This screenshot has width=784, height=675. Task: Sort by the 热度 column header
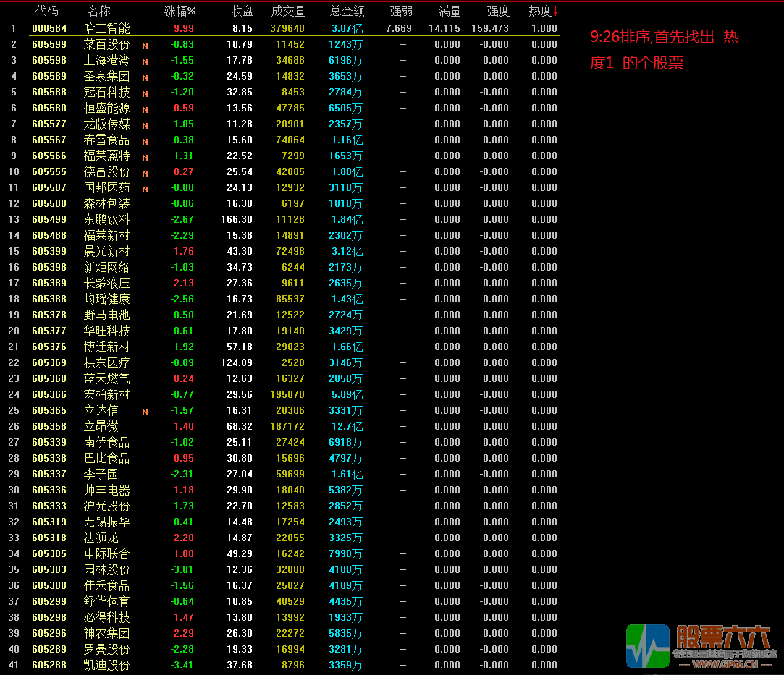tap(543, 11)
